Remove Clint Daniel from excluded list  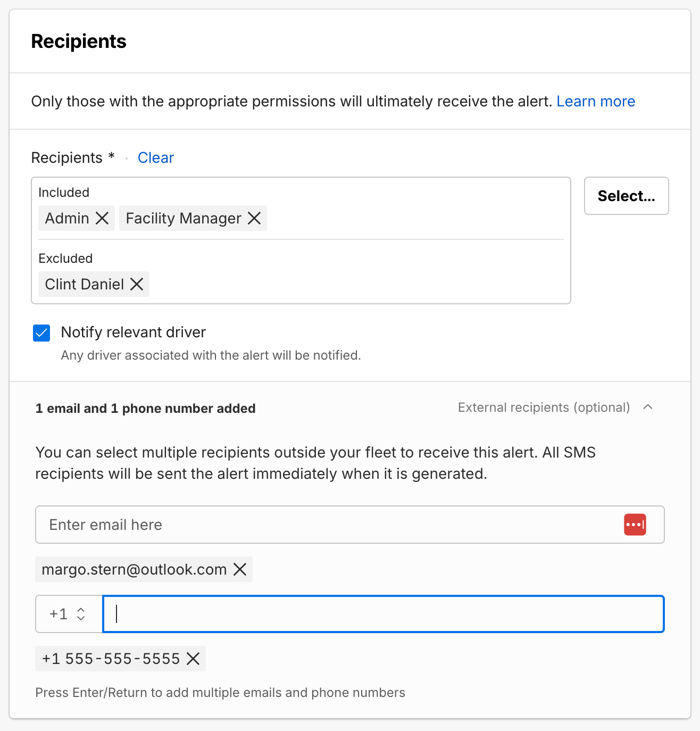click(137, 284)
